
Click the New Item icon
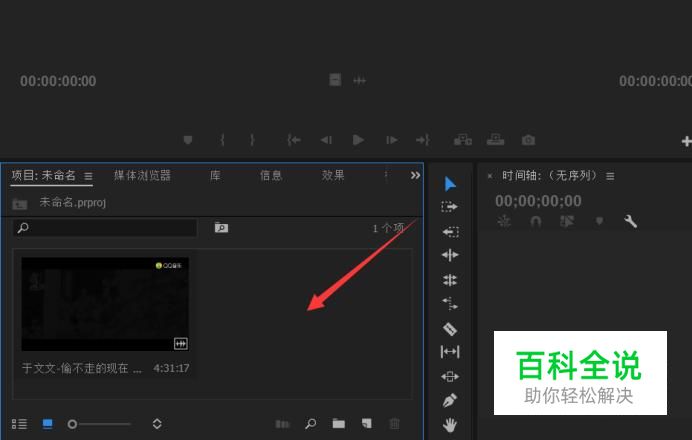(x=367, y=424)
